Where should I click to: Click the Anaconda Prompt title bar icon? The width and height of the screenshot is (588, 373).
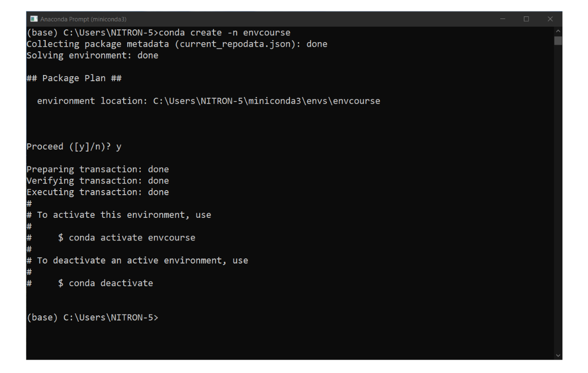[x=34, y=18]
